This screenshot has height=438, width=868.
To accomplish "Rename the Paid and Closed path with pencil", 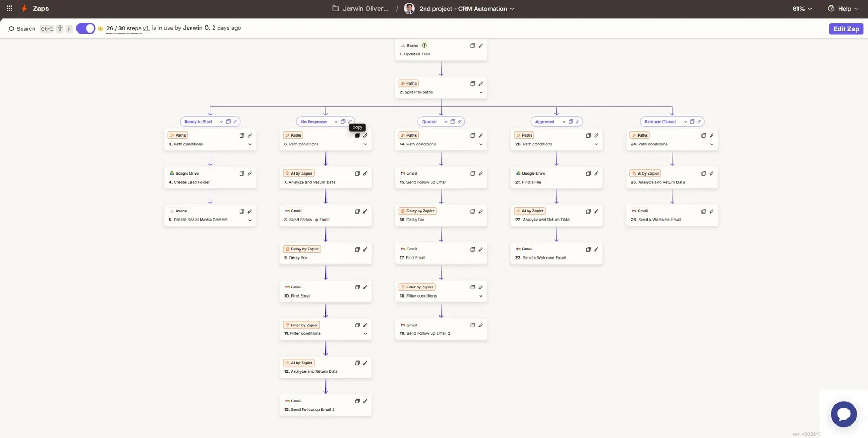I will click(x=699, y=122).
